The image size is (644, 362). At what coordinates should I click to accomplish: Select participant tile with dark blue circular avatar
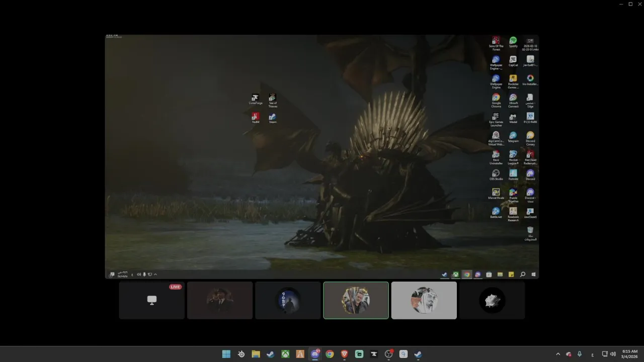coord(288,300)
